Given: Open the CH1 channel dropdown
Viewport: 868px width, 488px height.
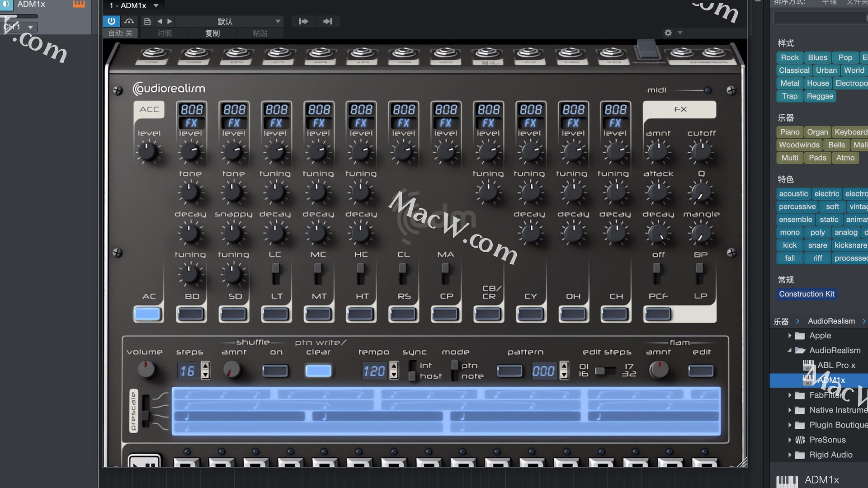Looking at the screenshot, I should 19,27.
